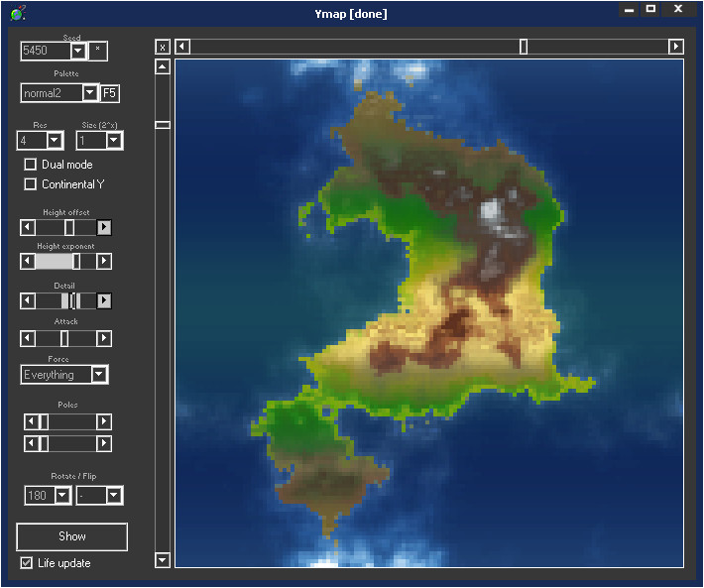Open the Rotate 180 dropdown

pos(62,495)
